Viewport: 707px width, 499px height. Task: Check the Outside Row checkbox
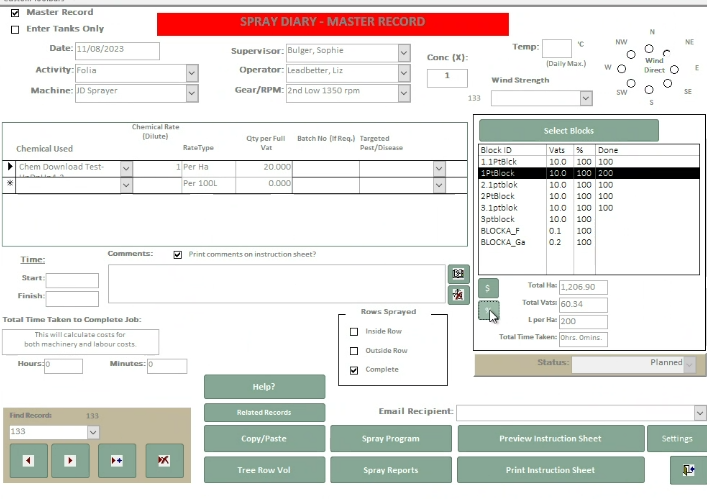tap(354, 351)
